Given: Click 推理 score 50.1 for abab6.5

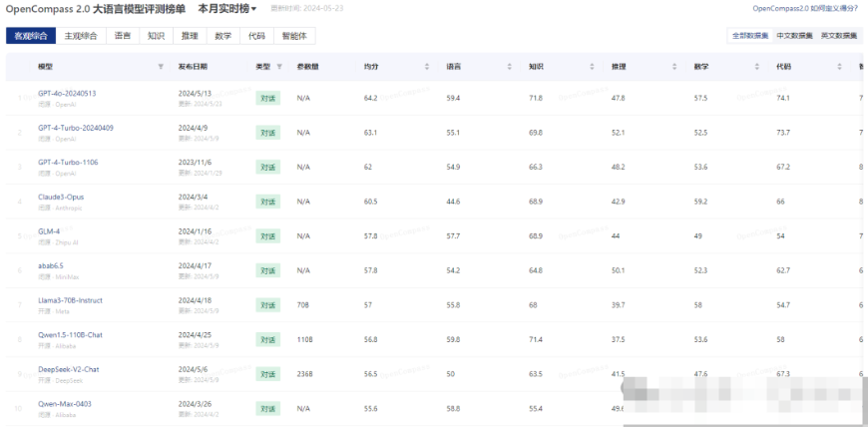Looking at the screenshot, I should (x=619, y=270).
